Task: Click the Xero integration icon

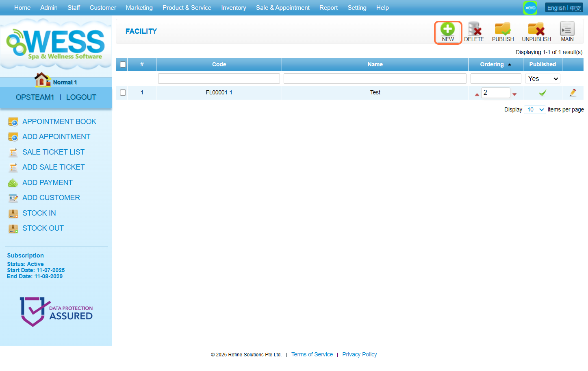Action: click(x=530, y=8)
